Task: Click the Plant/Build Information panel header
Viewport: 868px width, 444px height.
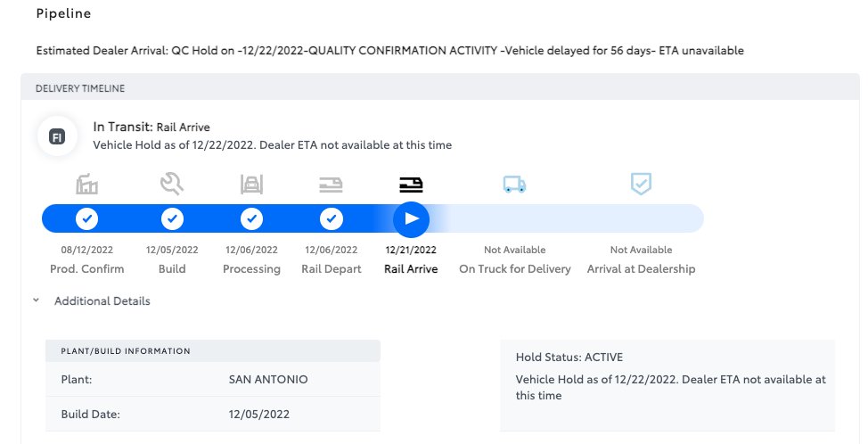Action: coord(213,351)
